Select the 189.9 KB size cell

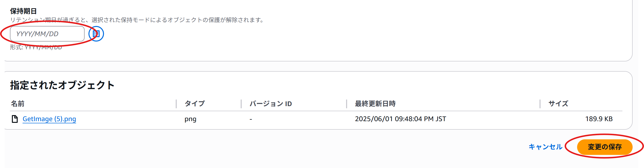pos(599,119)
